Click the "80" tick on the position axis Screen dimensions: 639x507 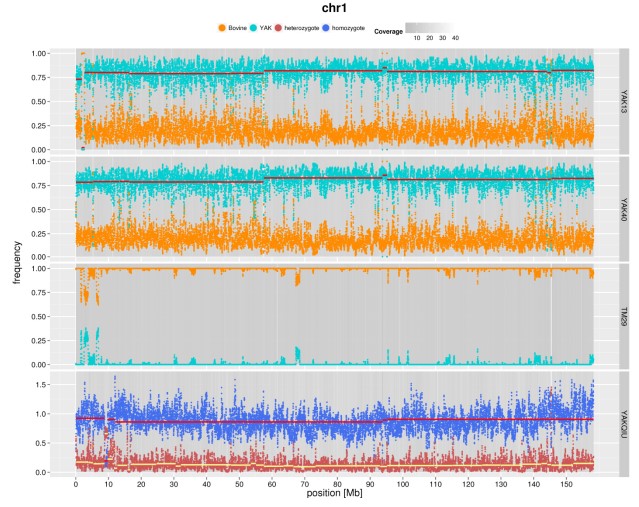[337, 484]
